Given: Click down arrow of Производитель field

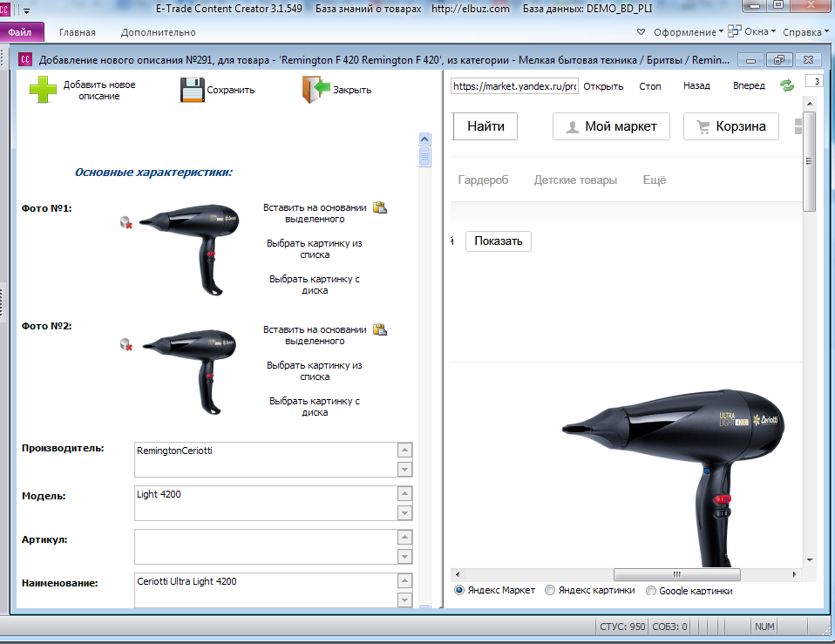Looking at the screenshot, I should [404, 470].
